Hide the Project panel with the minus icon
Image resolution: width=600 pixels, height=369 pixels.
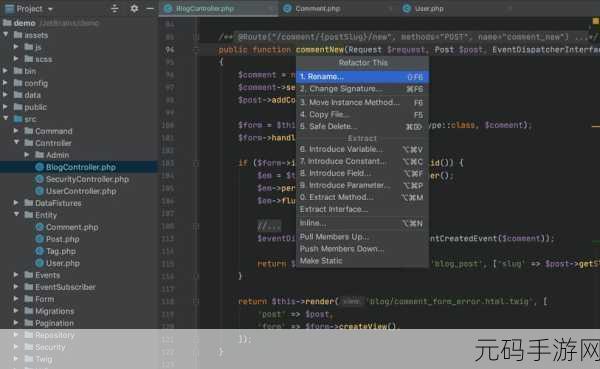[150, 8]
